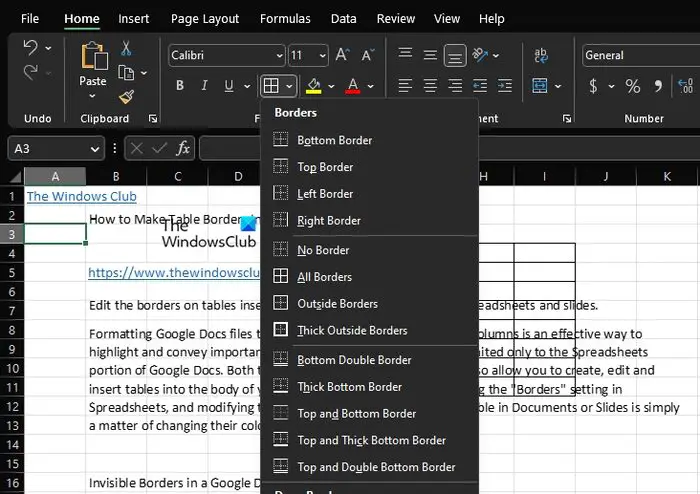Apply the yellow fill color bucket
Screen dimensions: 700x494
[313, 85]
